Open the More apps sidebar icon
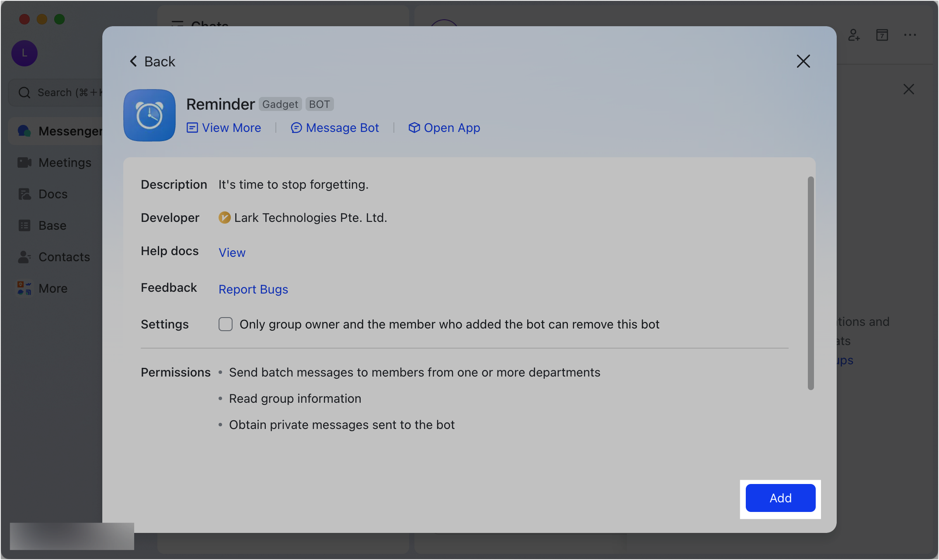Screen dimensions: 939x560 point(52,288)
